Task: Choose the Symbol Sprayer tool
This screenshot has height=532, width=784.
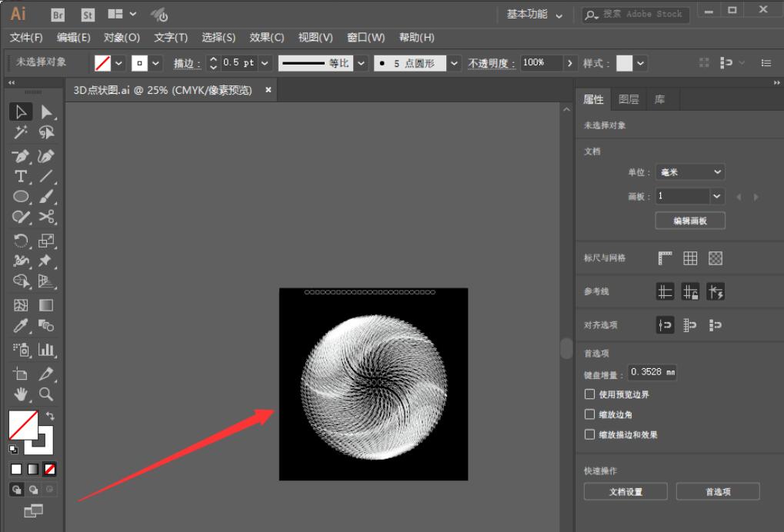Action: coord(21,350)
